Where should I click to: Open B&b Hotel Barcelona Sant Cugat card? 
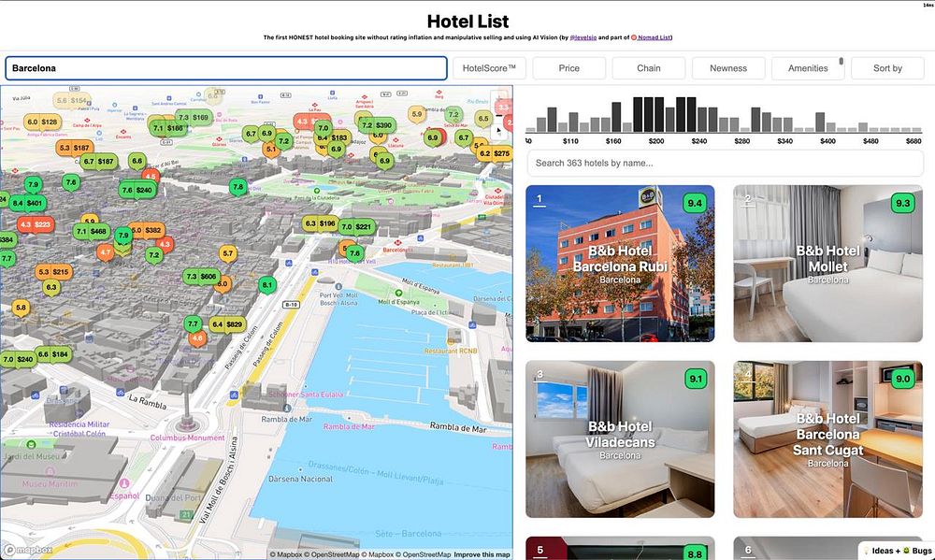pos(827,439)
